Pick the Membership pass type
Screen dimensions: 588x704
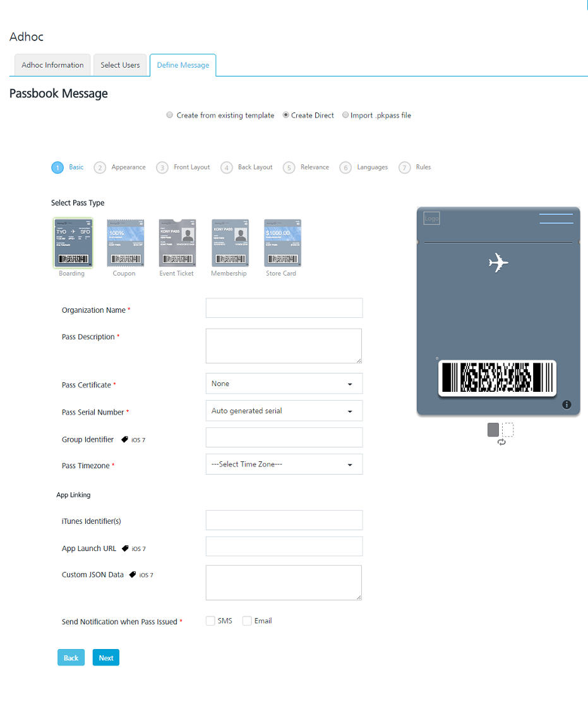[x=229, y=242]
